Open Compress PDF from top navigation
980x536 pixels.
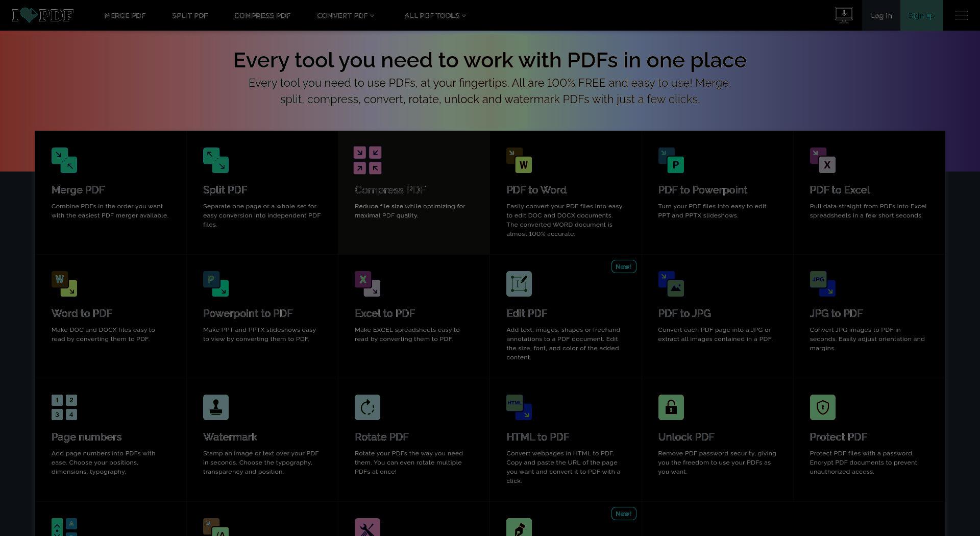(262, 15)
